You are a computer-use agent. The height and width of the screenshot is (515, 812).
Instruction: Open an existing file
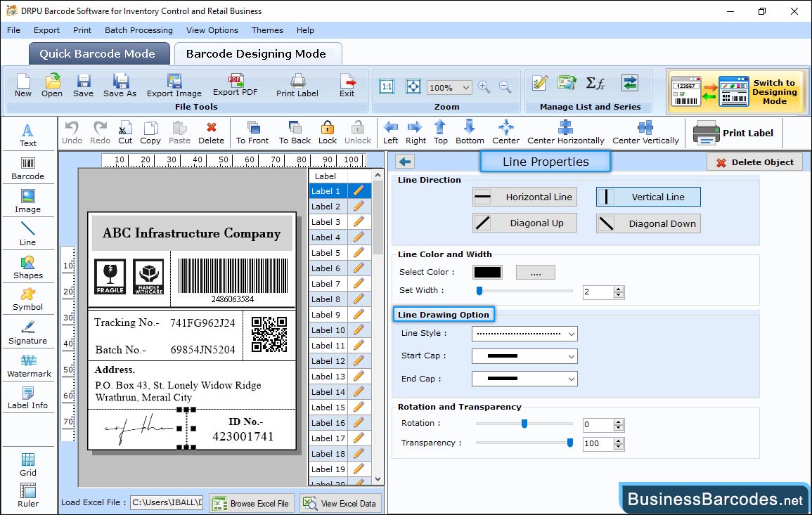pyautogui.click(x=52, y=86)
